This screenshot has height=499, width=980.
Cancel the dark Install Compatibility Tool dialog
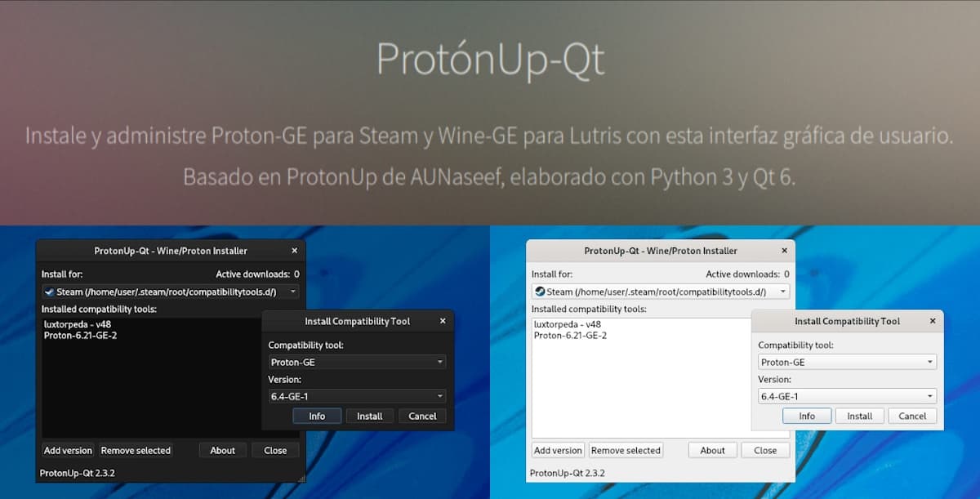[x=422, y=416]
